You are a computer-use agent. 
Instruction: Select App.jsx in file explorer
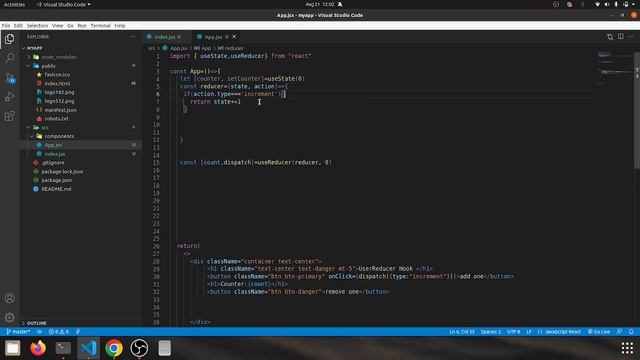tap(53, 145)
